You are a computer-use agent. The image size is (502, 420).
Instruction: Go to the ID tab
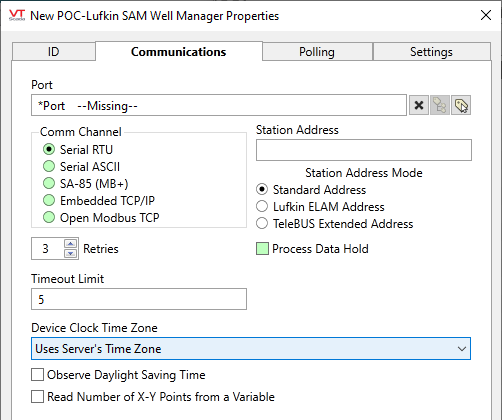coord(54,52)
